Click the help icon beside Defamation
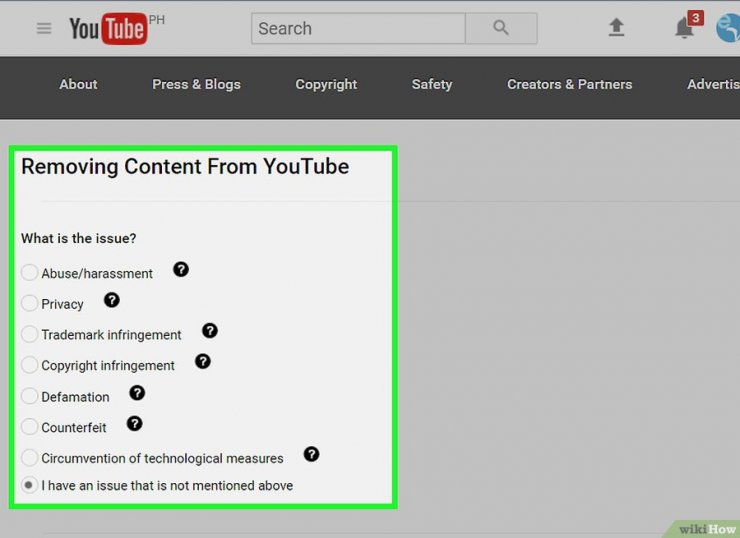This screenshot has height=538, width=740. click(137, 393)
